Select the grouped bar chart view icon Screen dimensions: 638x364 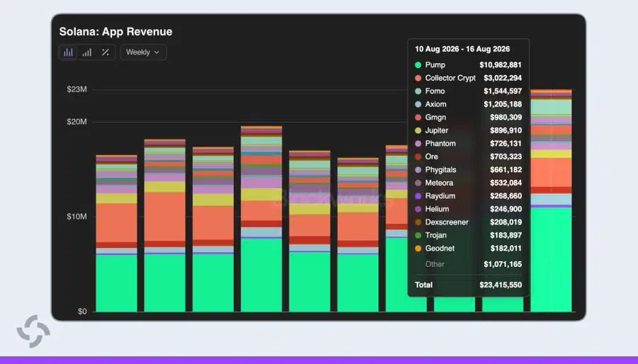pyautogui.click(x=68, y=52)
